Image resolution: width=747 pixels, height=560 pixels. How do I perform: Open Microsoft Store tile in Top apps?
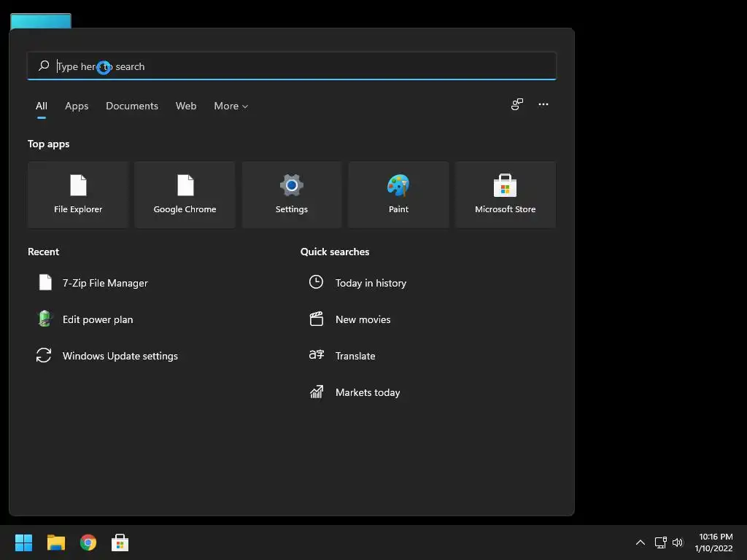pos(505,195)
